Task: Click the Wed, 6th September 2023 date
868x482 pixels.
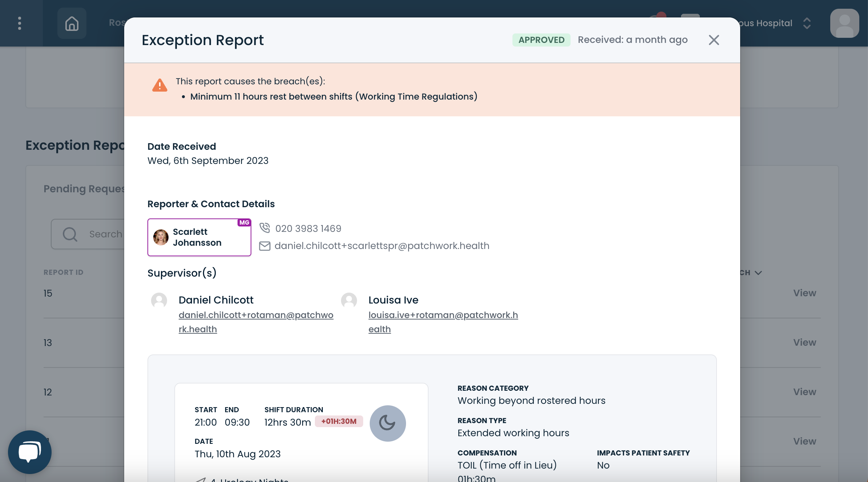Action: [x=208, y=161]
